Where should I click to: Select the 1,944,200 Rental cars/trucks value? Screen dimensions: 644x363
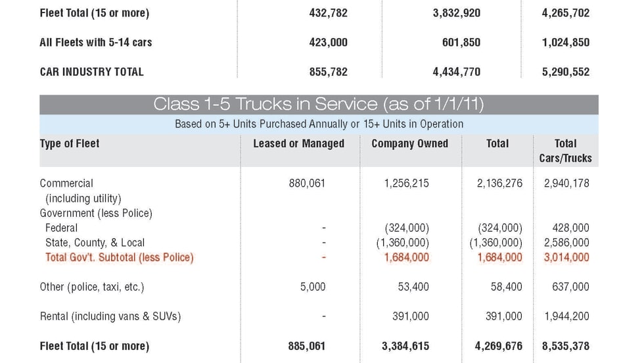tap(566, 316)
